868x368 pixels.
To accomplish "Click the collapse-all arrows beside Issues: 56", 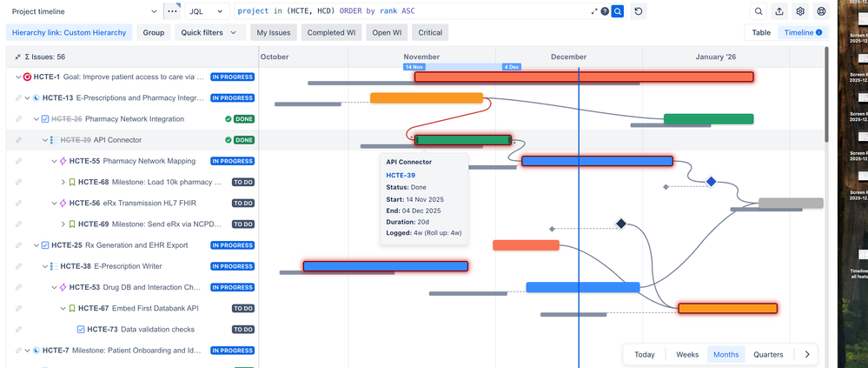I will point(18,57).
